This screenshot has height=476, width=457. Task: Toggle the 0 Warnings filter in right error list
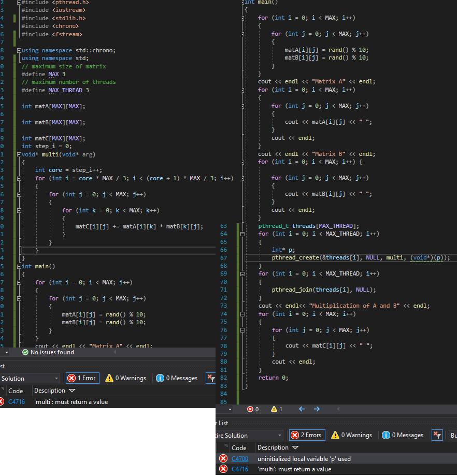(352, 435)
